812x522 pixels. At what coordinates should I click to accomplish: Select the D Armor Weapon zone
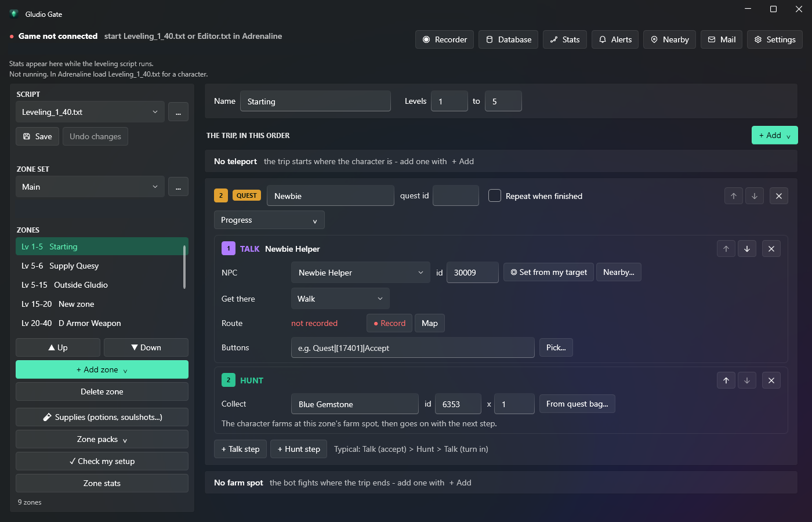tap(99, 323)
